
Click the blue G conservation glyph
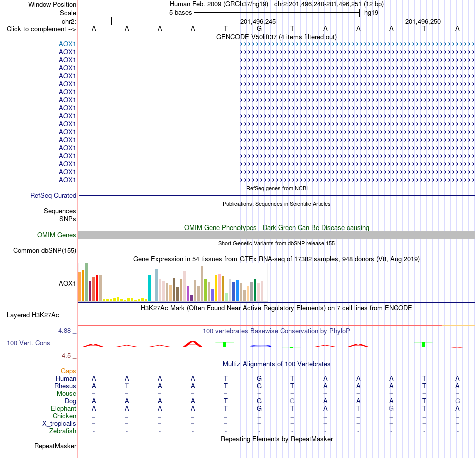click(x=260, y=346)
